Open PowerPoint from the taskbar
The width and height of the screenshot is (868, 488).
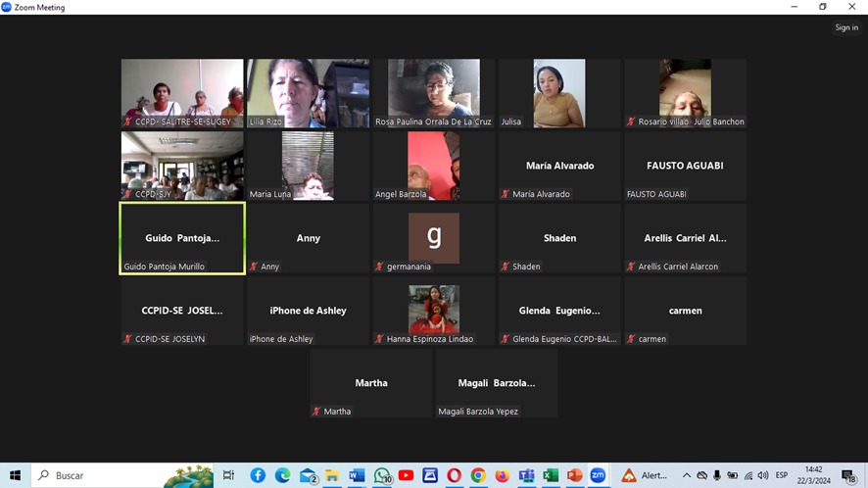coord(574,475)
